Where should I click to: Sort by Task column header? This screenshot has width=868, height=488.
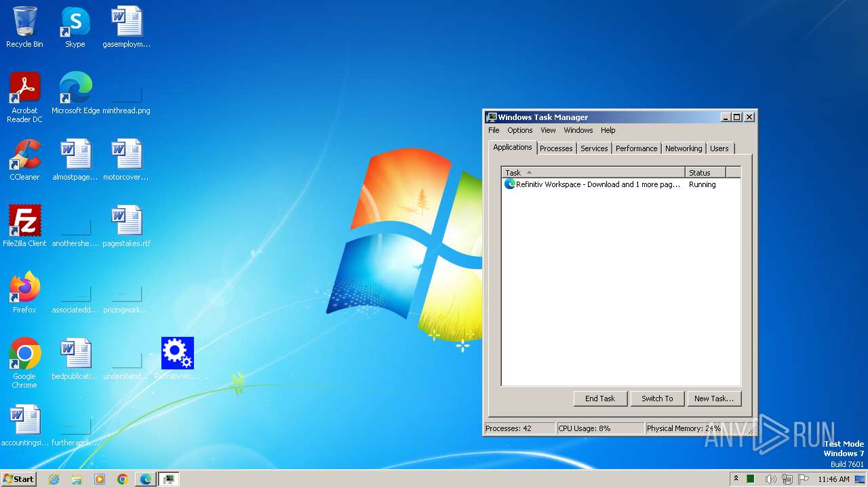(593, 173)
